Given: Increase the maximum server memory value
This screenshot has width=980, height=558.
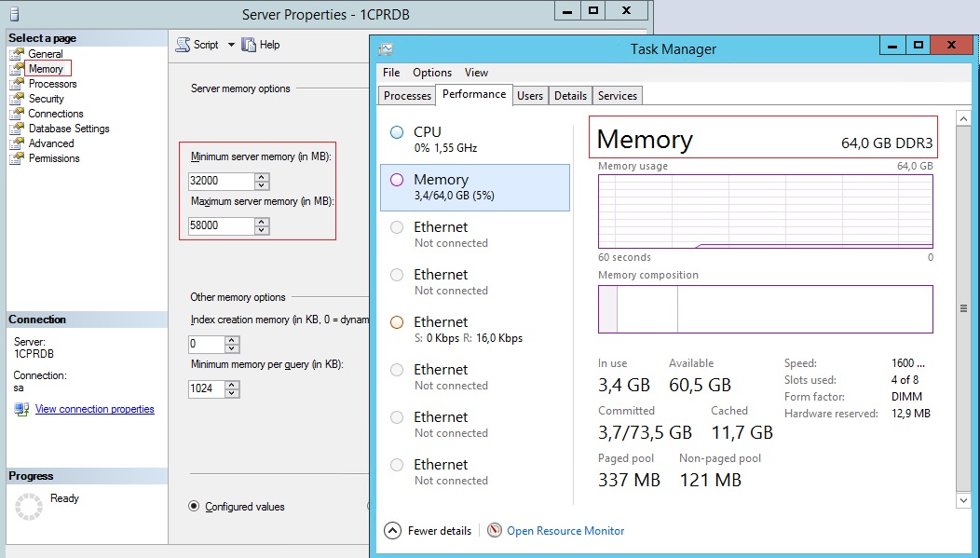Looking at the screenshot, I should click(x=262, y=222).
